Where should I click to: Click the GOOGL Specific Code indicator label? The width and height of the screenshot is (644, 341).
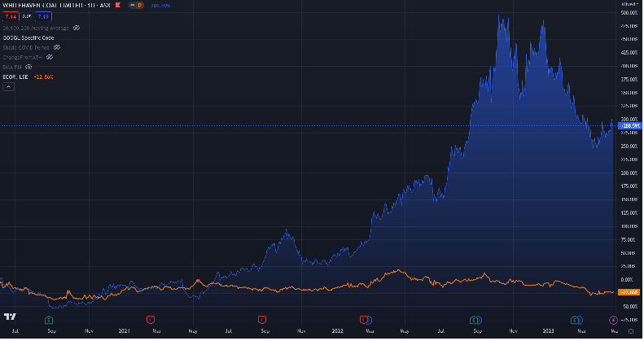click(x=28, y=37)
